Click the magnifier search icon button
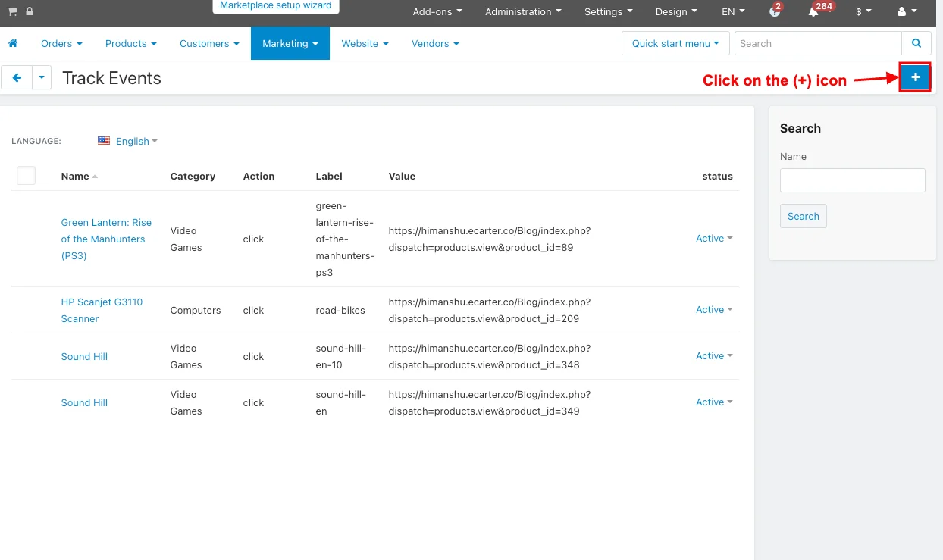 tap(916, 43)
